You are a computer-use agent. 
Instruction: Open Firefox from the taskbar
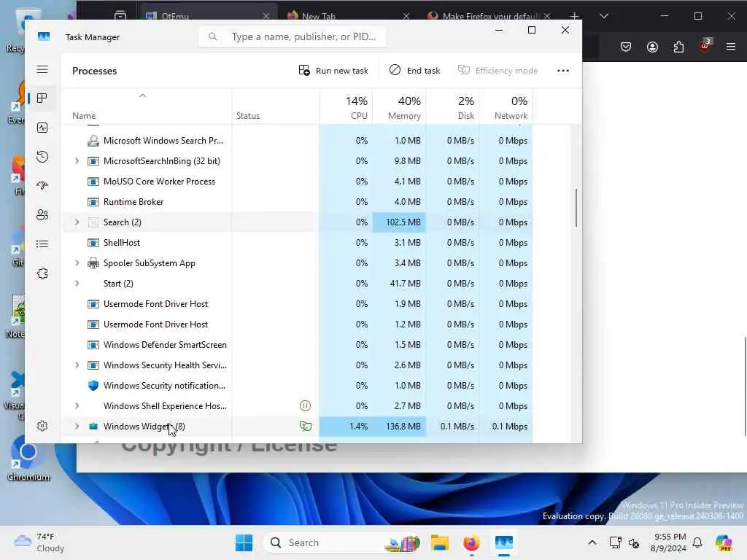[471, 542]
